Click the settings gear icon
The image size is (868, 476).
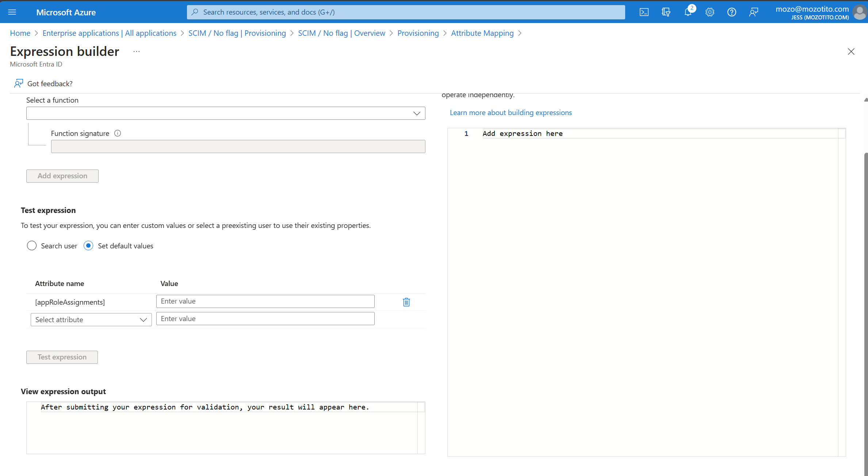709,12
